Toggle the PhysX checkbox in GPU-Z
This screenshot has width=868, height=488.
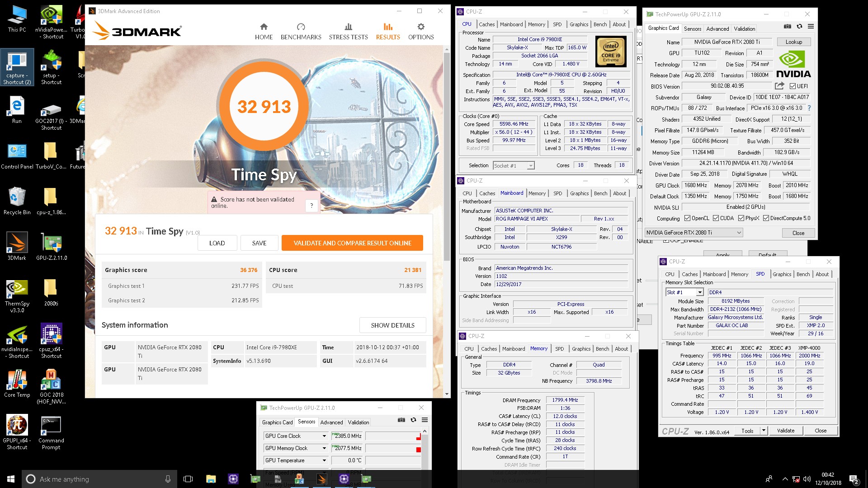(x=741, y=218)
